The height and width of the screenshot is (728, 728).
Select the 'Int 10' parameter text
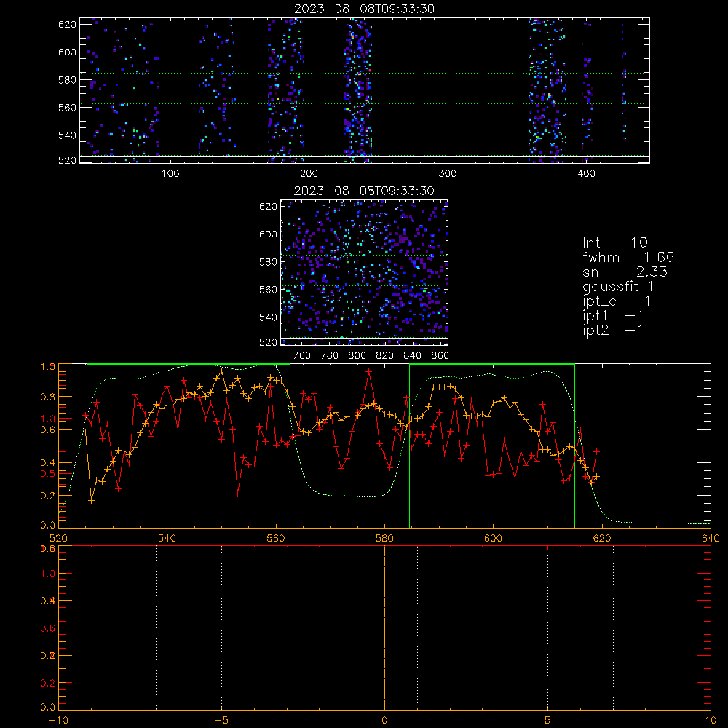pyautogui.click(x=615, y=243)
